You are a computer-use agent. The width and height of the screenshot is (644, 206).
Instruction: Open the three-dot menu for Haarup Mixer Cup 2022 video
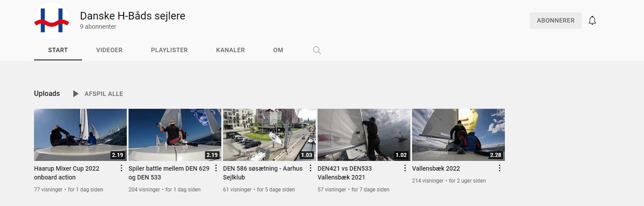(x=121, y=168)
